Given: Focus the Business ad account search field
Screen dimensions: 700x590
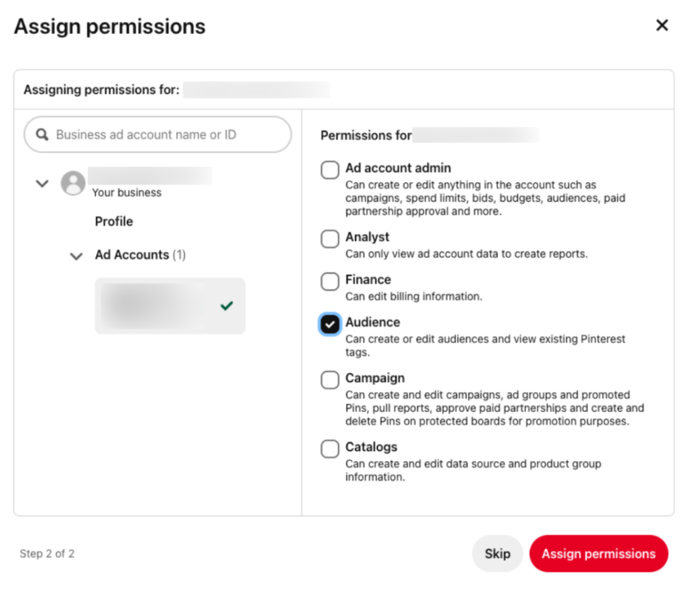Looking at the screenshot, I should click(165, 134).
